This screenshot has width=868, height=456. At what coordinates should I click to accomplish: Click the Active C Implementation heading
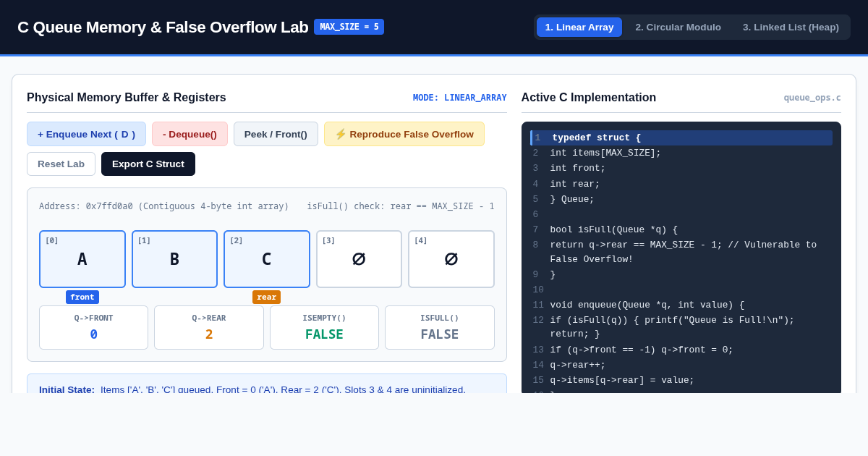click(589, 98)
